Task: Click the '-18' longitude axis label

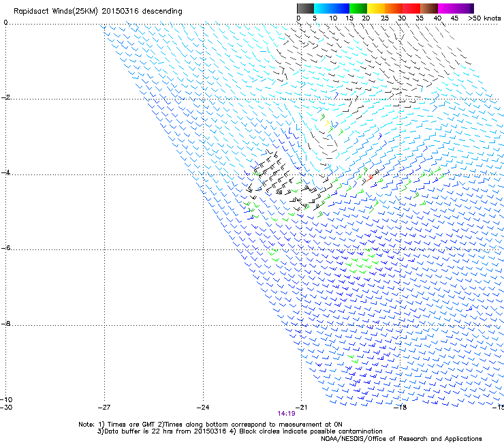Action: pyautogui.click(x=400, y=408)
